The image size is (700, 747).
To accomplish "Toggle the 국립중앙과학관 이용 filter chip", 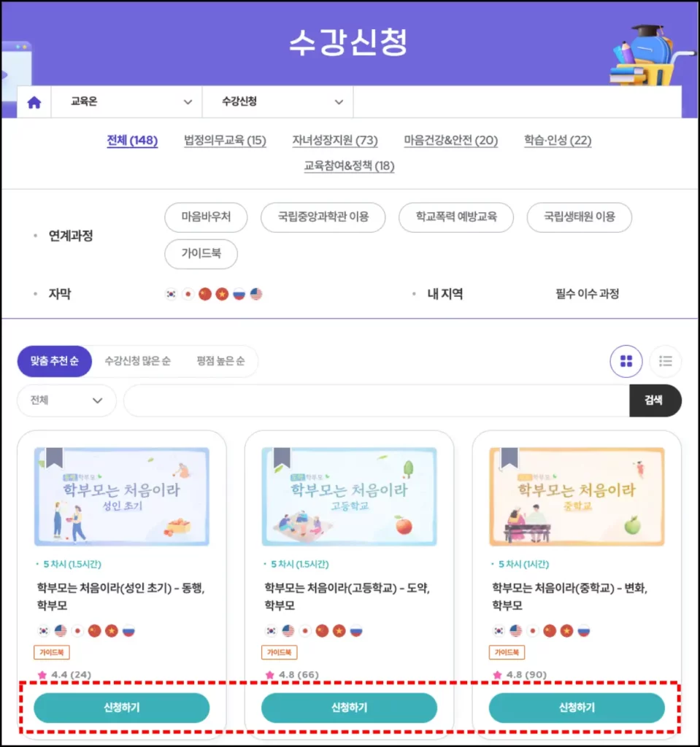I will point(323,217).
